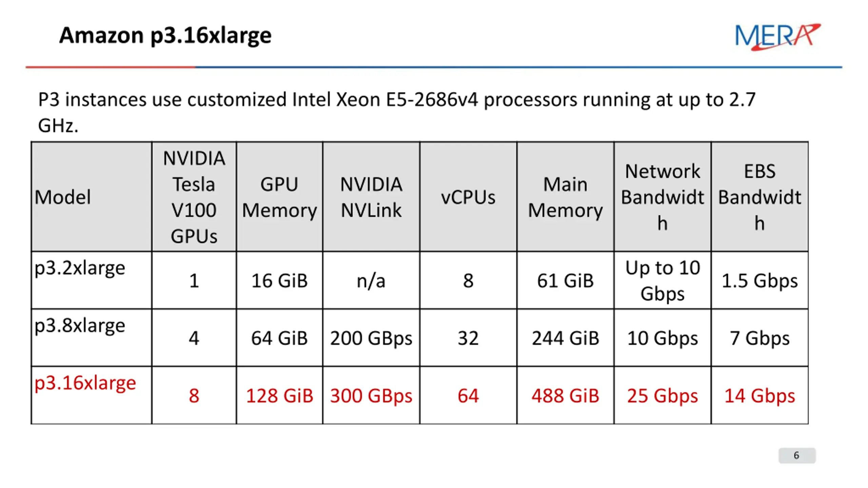Click the Amazon p3.16xlarge title
Image resolution: width=868 pixels, height=488 pixels.
pyautogui.click(x=165, y=35)
